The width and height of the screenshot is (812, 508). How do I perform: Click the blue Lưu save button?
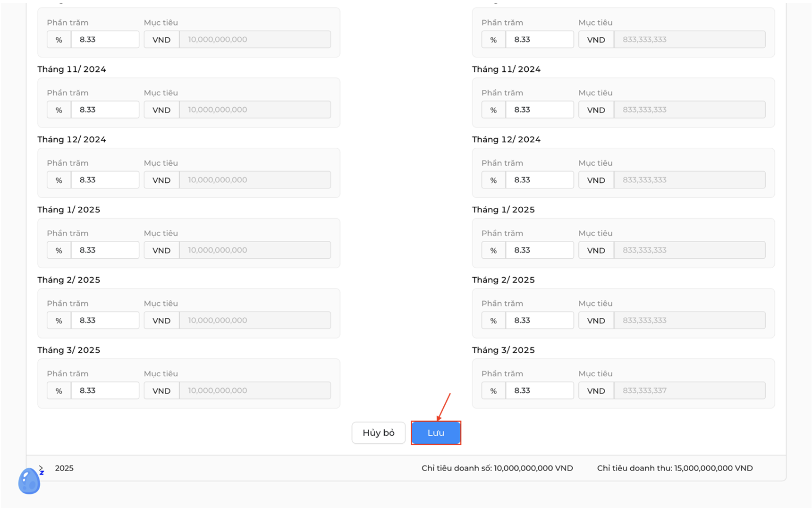click(436, 432)
